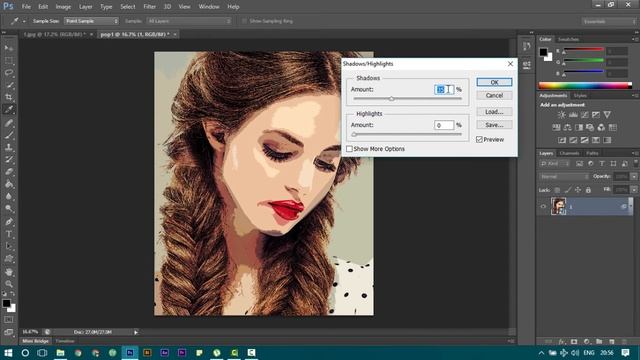640x360 pixels.
Task: Open the History panel icon
Action: 527,46
